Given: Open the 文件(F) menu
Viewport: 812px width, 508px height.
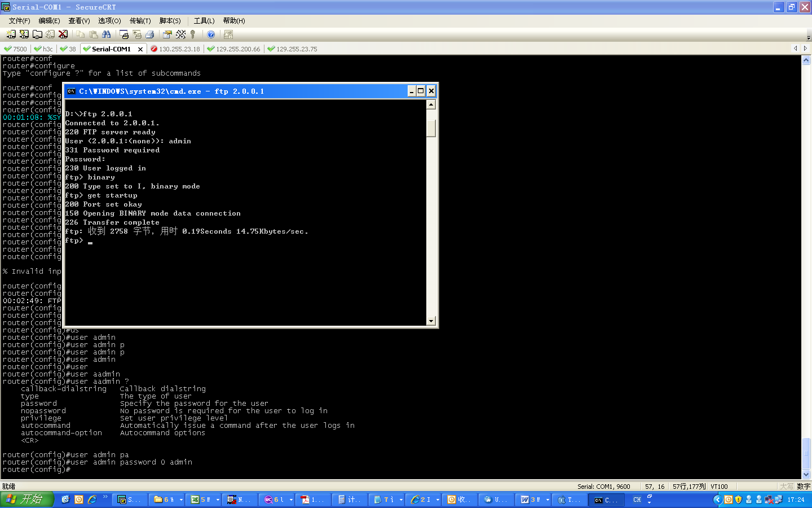Looking at the screenshot, I should 19,21.
